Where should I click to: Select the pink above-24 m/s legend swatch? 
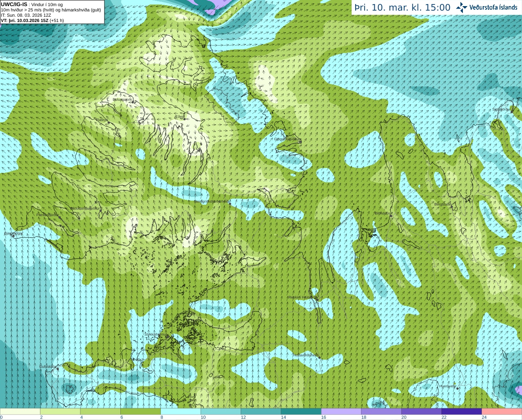click(x=502, y=411)
